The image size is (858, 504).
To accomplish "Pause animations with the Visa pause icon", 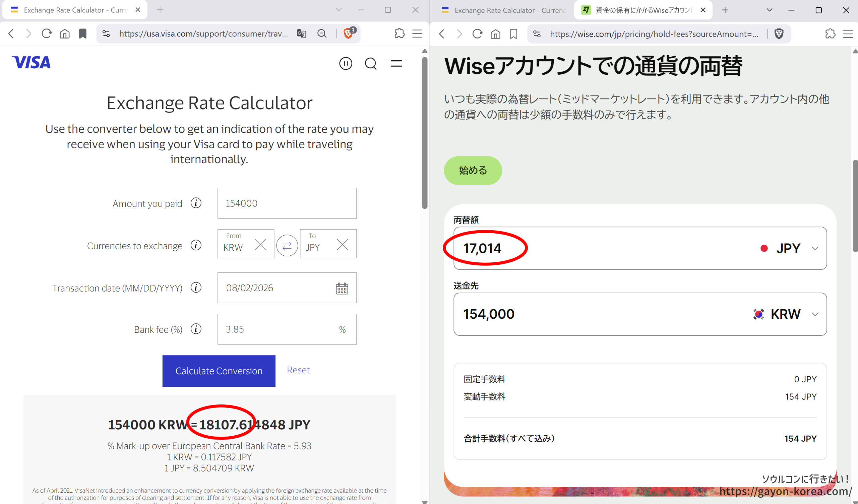I will 346,63.
